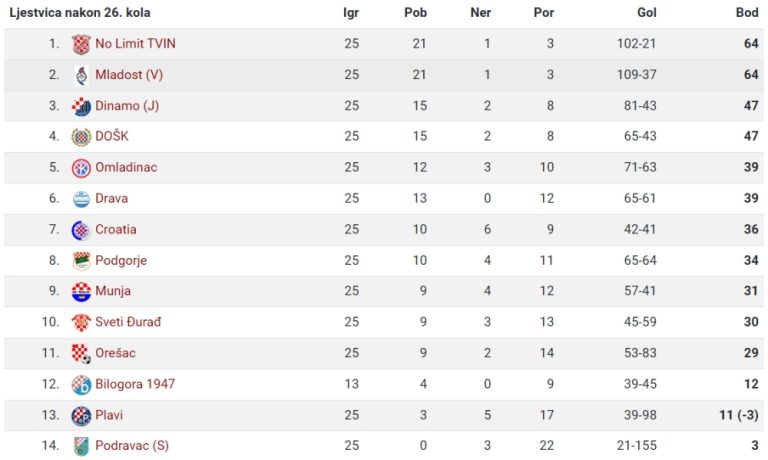Image resolution: width=768 pixels, height=460 pixels.
Task: Open the Podravac (S) team link
Action: [x=132, y=445]
